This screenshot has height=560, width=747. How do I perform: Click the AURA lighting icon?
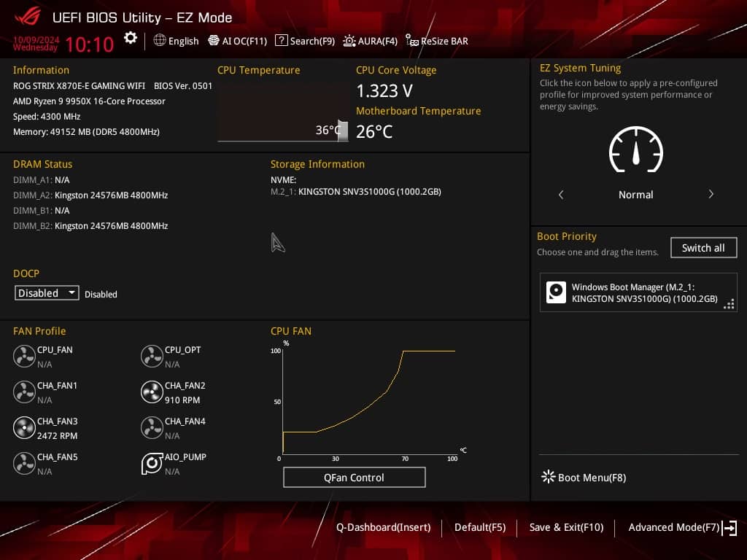(x=349, y=41)
